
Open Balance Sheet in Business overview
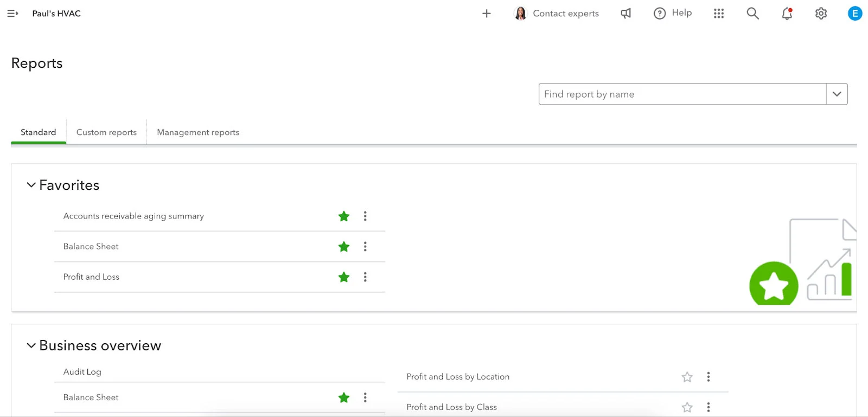click(x=91, y=397)
